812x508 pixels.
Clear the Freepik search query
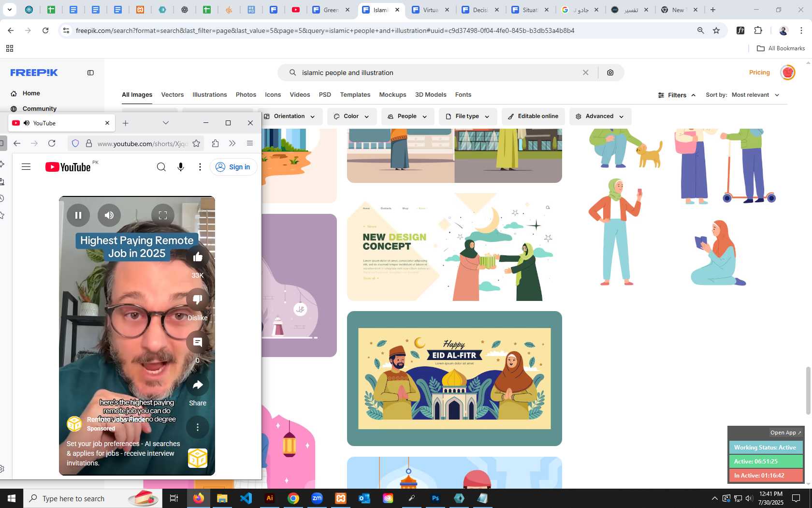[585, 73]
